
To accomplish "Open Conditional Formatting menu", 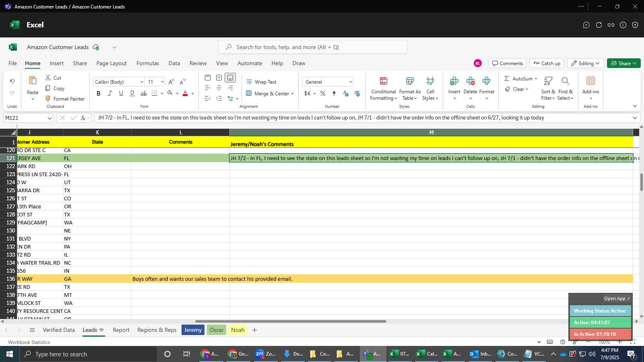I will pyautogui.click(x=384, y=88).
